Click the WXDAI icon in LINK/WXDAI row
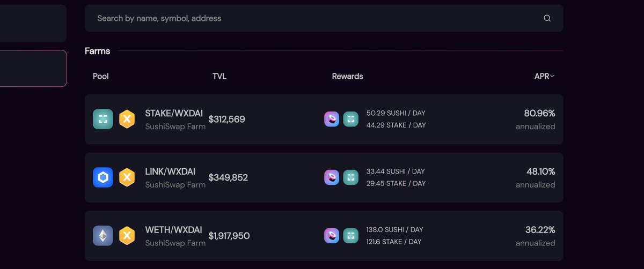The image size is (644, 269). 127,177
